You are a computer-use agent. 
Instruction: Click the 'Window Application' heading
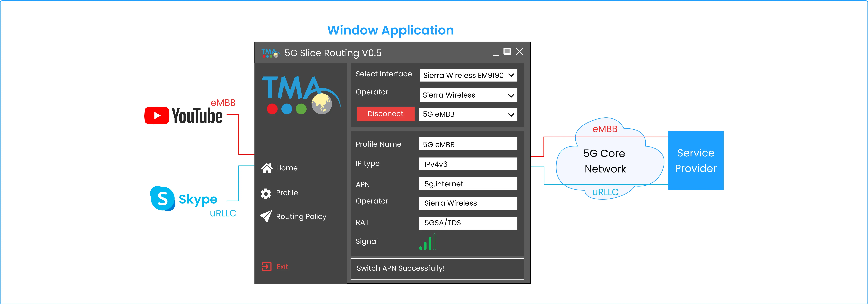[x=390, y=30]
